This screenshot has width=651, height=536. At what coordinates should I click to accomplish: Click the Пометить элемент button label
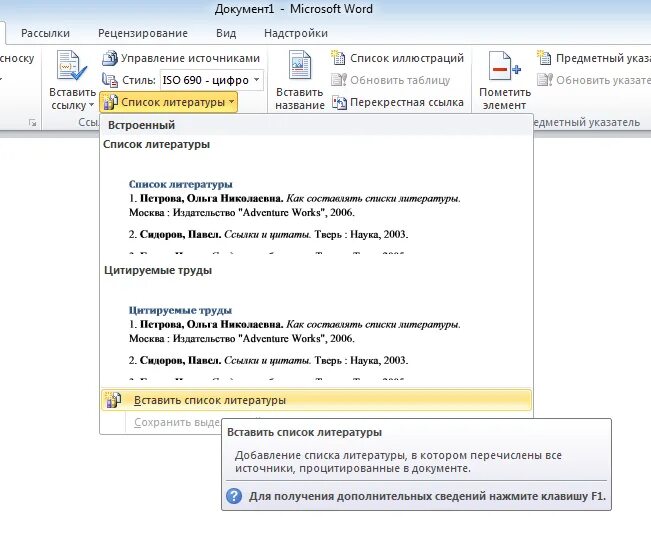coord(505,98)
